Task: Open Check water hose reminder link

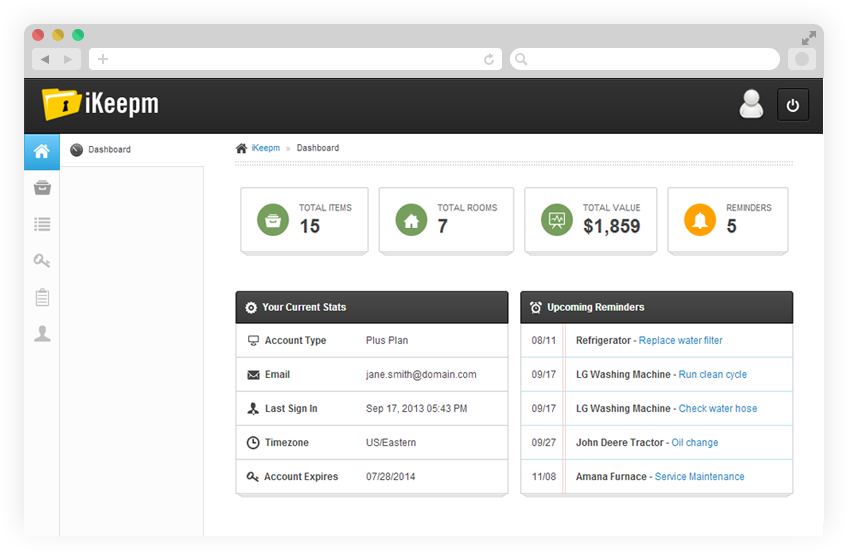Action: point(718,409)
